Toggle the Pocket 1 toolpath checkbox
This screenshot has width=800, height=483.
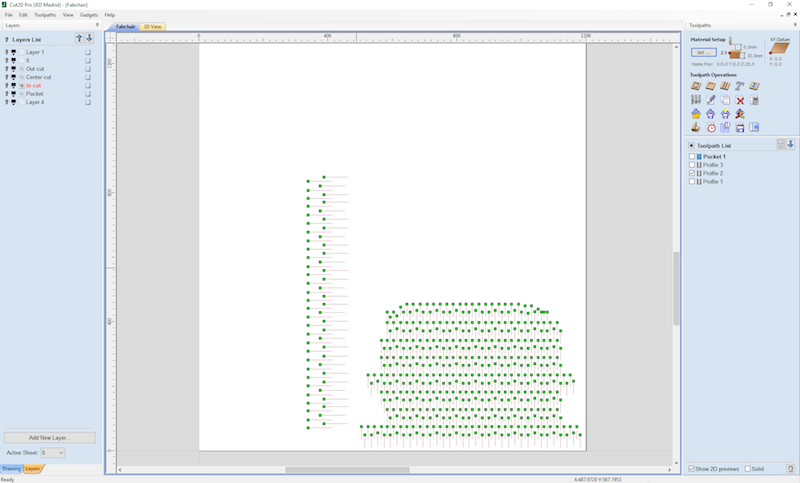click(x=692, y=157)
